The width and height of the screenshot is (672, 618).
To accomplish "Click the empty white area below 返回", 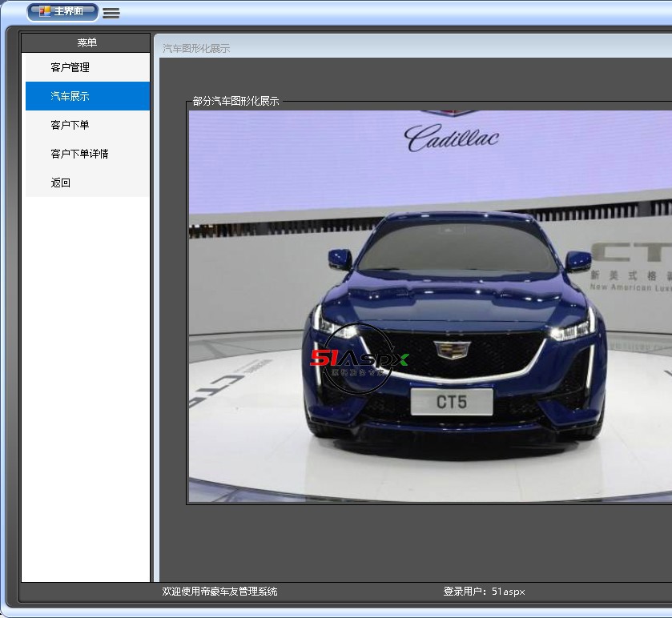I will click(x=86, y=384).
